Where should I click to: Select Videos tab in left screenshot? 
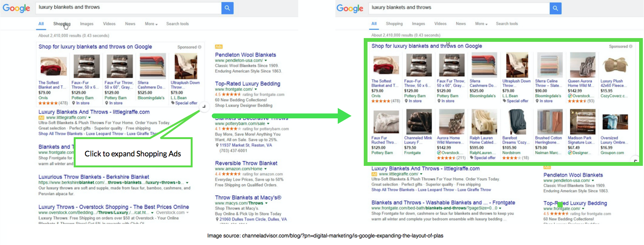[109, 24]
